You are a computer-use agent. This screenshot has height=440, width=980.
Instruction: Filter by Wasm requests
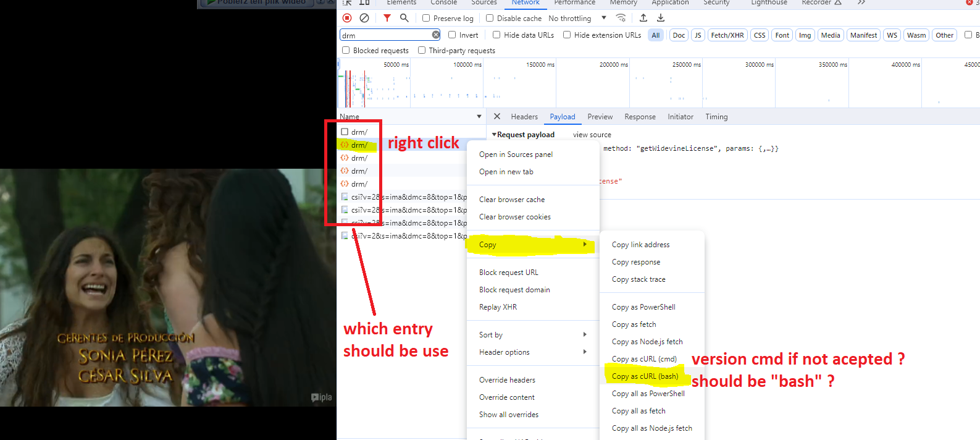pyautogui.click(x=916, y=35)
